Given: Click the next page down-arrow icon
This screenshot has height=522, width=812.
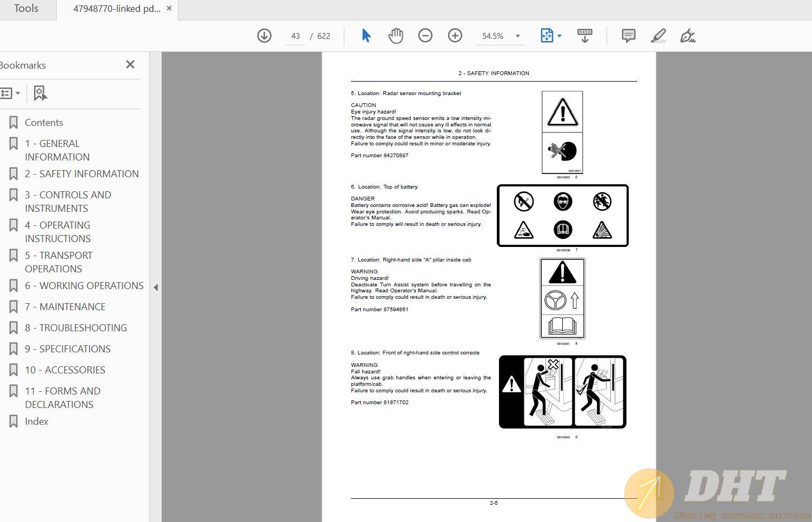Looking at the screenshot, I should coord(264,36).
